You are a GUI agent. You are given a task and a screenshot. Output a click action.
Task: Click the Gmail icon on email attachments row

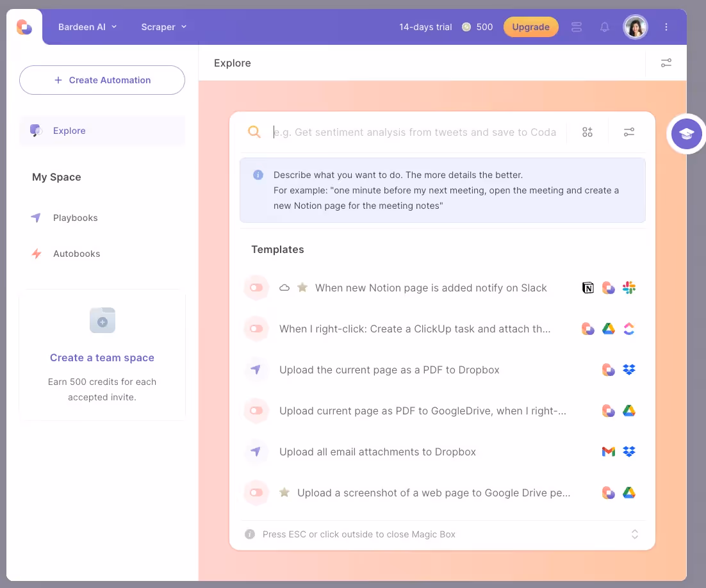click(609, 452)
